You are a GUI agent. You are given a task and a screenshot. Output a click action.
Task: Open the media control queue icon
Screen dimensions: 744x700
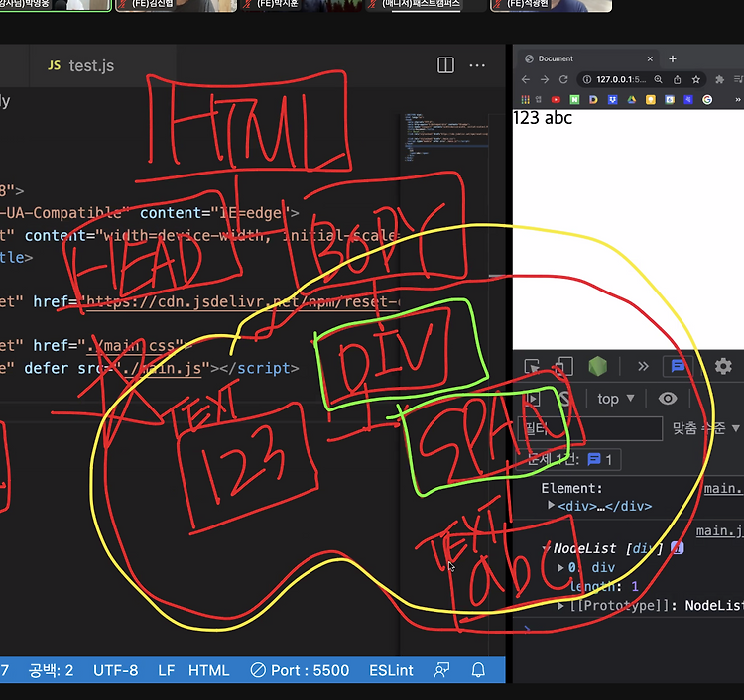[738, 79]
